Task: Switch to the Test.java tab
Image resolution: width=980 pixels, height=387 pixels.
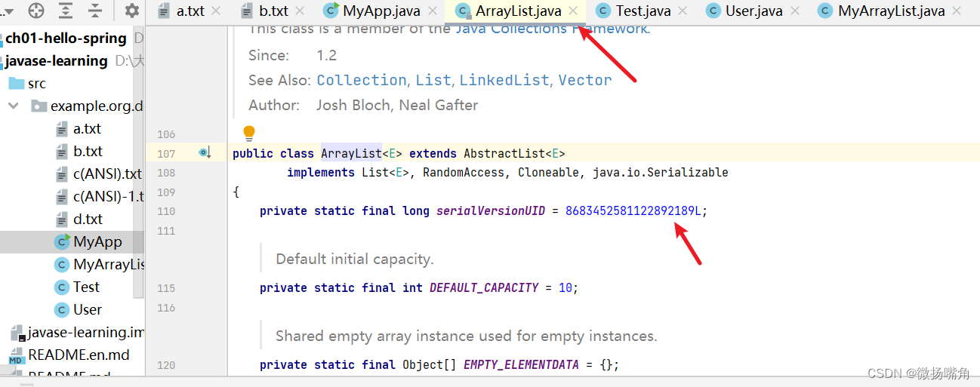Action: [x=642, y=11]
